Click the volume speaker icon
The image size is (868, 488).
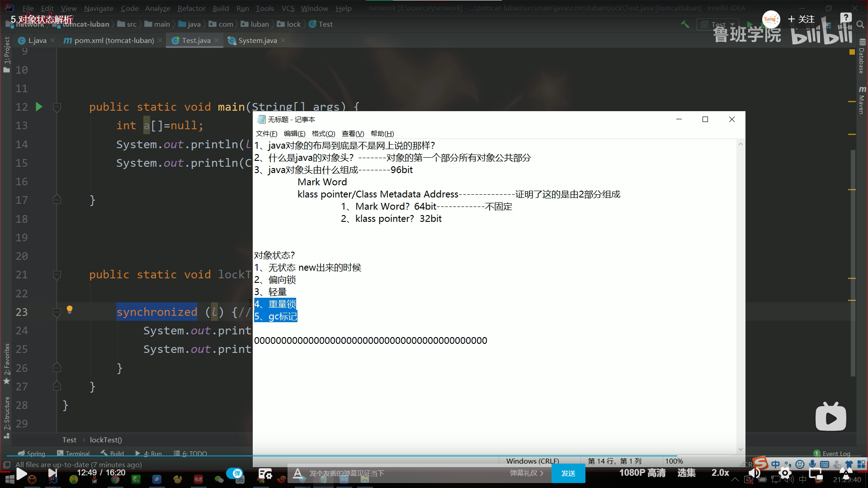[754, 473]
